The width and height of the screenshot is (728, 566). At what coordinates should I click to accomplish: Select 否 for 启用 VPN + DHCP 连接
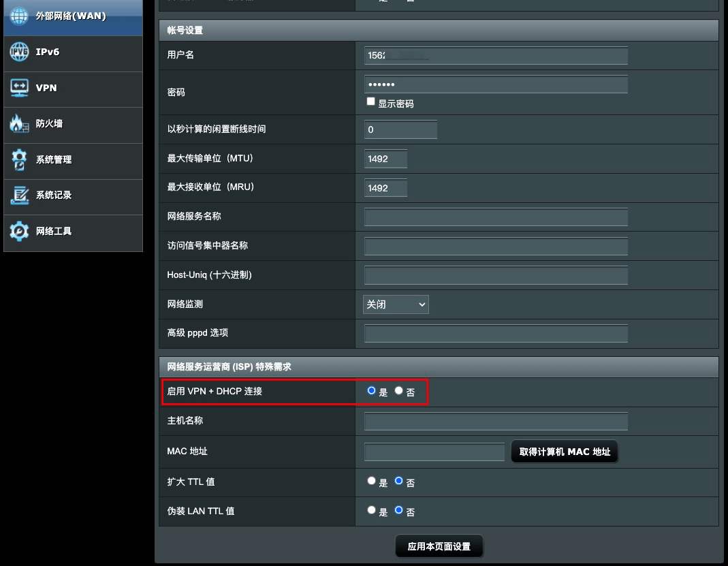coord(399,391)
